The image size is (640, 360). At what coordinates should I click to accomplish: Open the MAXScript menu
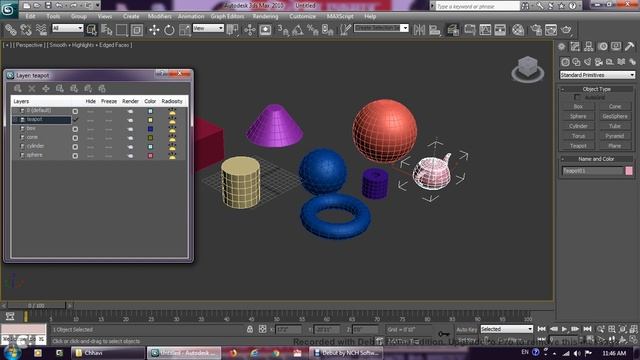coord(340,16)
